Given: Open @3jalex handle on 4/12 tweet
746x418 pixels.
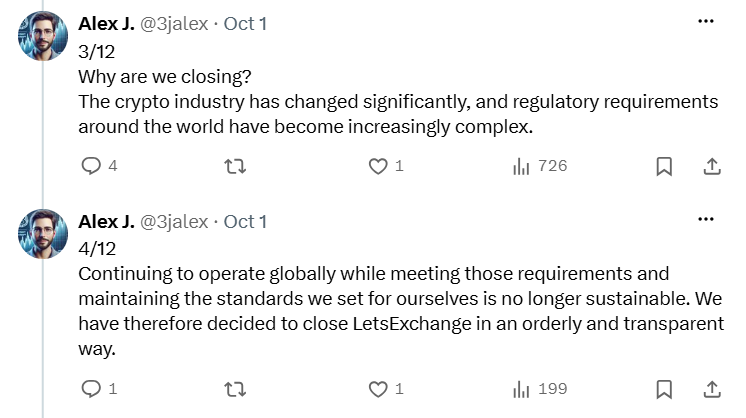Looking at the screenshot, I should (174, 222).
